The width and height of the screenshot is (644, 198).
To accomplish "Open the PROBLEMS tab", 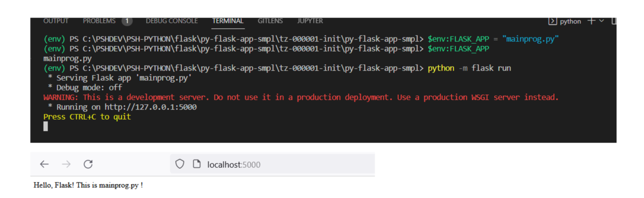I will [99, 21].
